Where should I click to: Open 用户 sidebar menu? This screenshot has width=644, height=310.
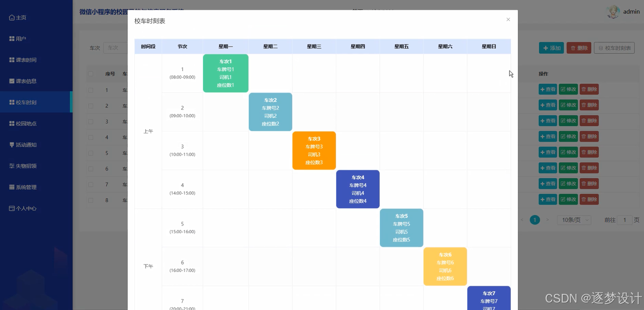coord(36,39)
